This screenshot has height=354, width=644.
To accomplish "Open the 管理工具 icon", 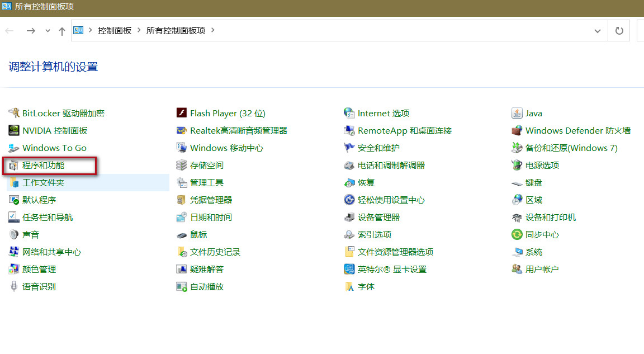I will pyautogui.click(x=182, y=182).
